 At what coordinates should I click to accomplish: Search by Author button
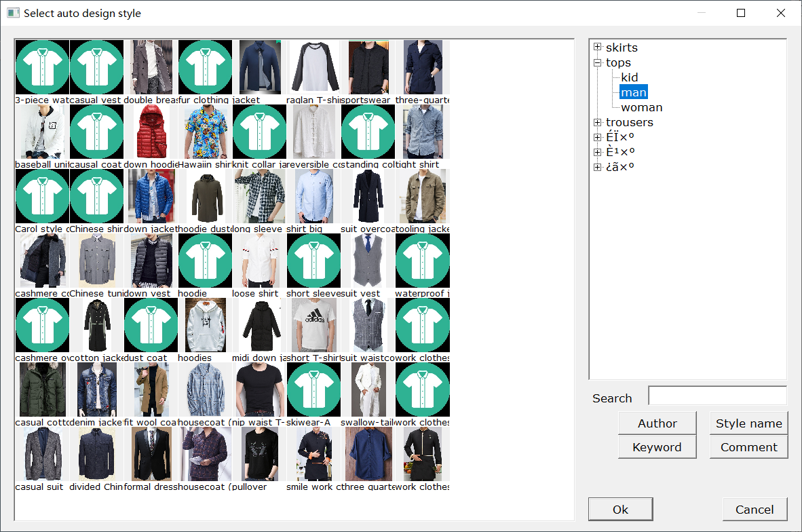pos(657,423)
